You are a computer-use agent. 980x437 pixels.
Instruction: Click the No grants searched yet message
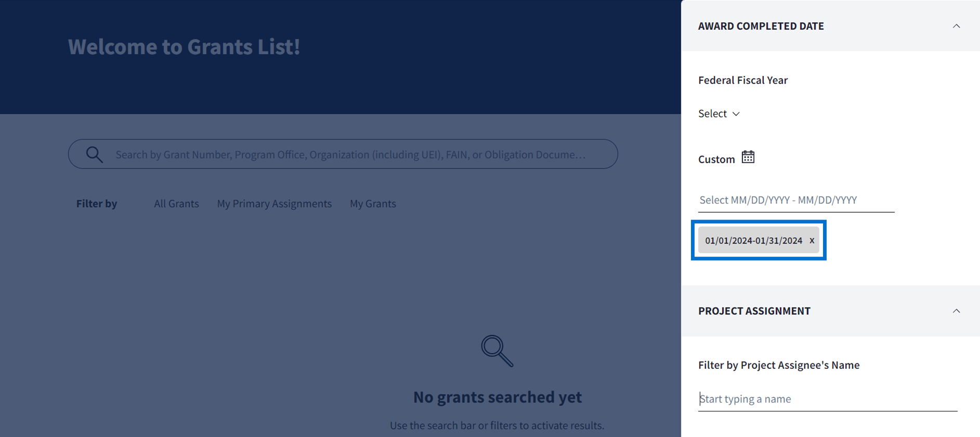pos(497,397)
